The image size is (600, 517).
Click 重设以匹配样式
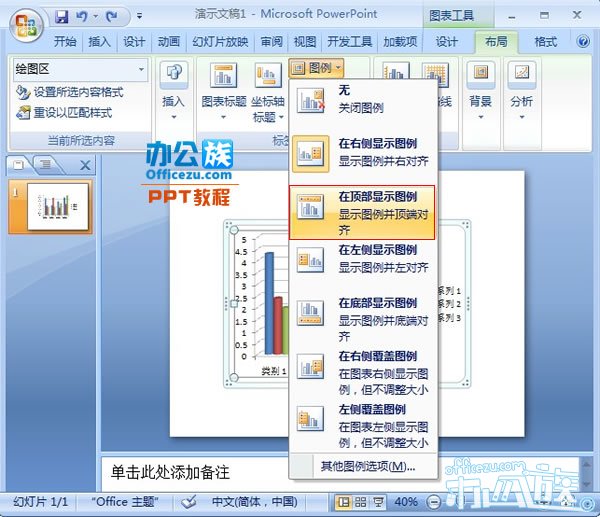coord(65,113)
